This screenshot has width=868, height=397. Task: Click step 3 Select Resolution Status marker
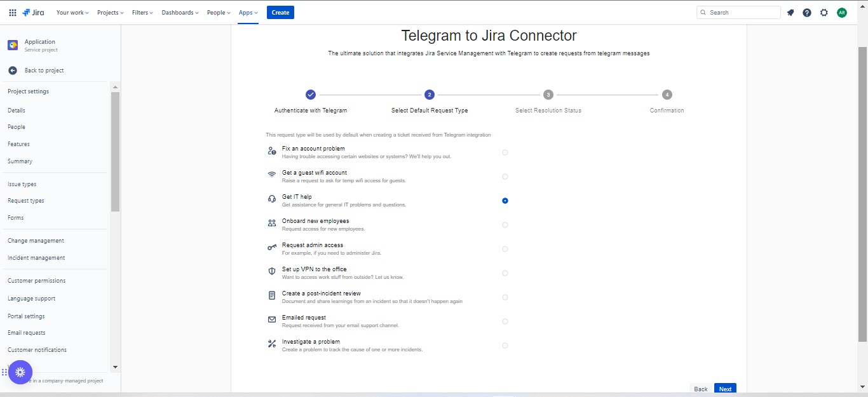click(x=548, y=95)
